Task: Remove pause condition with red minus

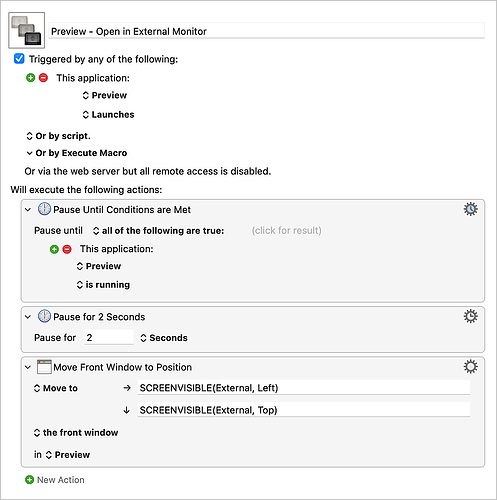Action: click(67, 249)
